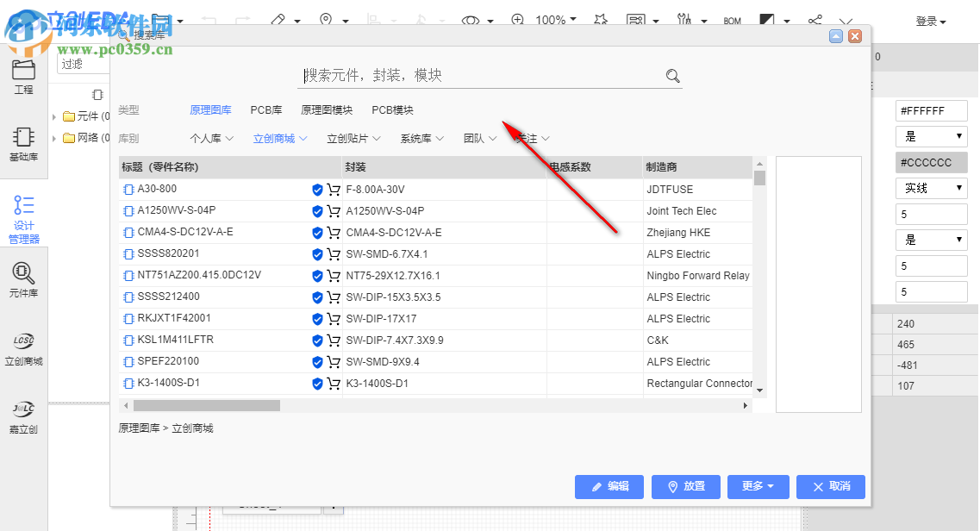Click the verified shield icon for KSL1M411LFTR

pos(317,340)
